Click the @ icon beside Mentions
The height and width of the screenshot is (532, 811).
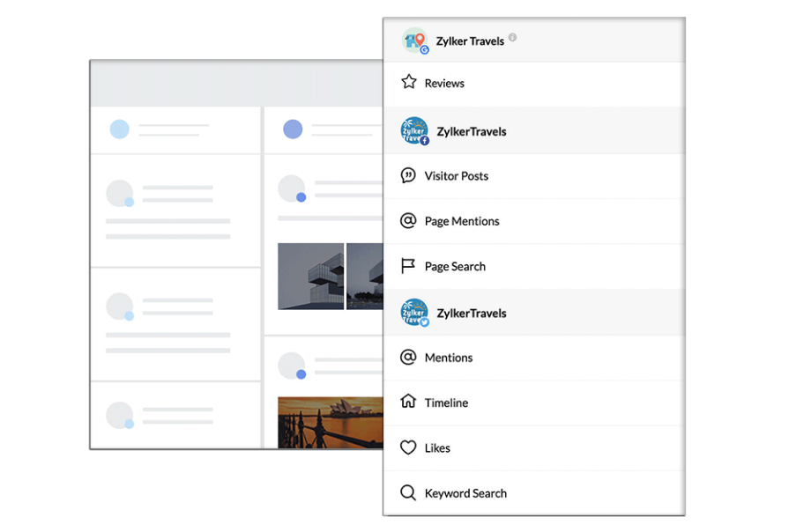click(408, 358)
